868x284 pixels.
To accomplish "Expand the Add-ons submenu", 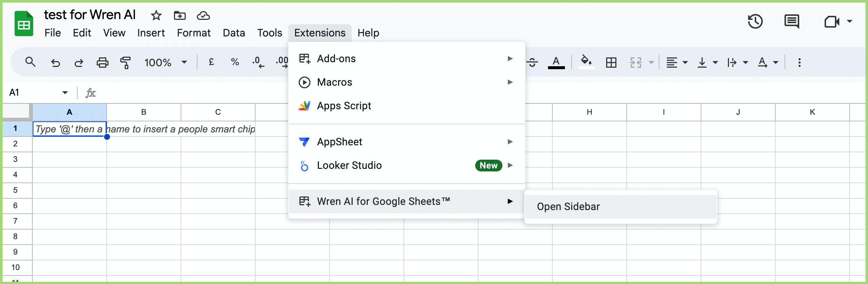I will point(510,58).
